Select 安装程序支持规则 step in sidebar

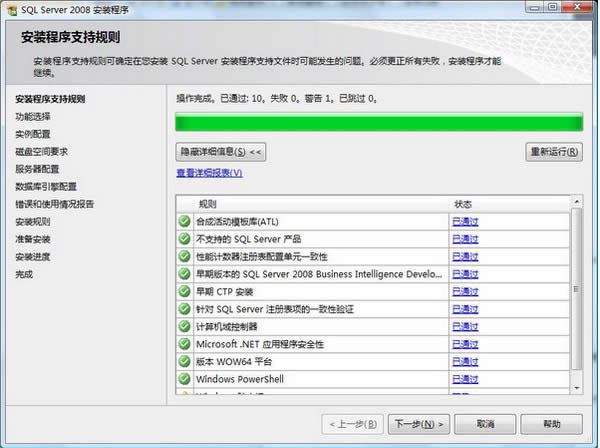tap(50, 99)
